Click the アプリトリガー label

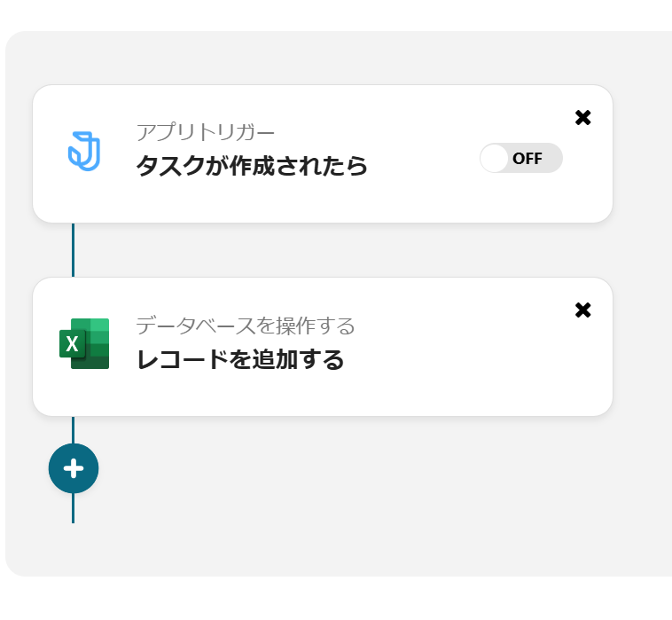point(206,133)
